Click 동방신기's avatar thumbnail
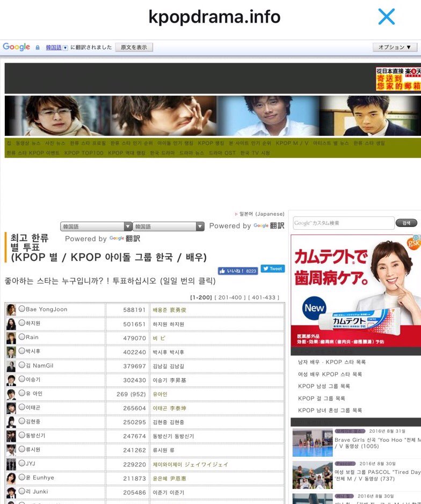Viewport: 421px width, 504px height. [x=11, y=436]
